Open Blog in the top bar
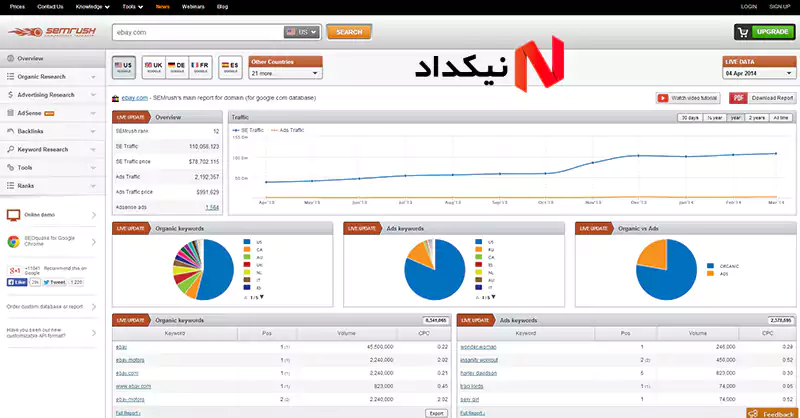The image size is (800, 418). 222,7
